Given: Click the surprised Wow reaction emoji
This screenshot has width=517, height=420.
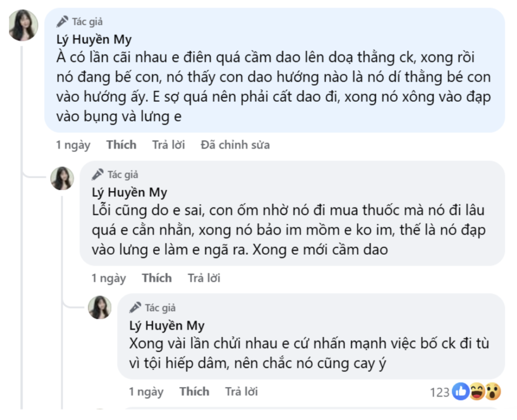Looking at the screenshot, I should [x=493, y=392].
